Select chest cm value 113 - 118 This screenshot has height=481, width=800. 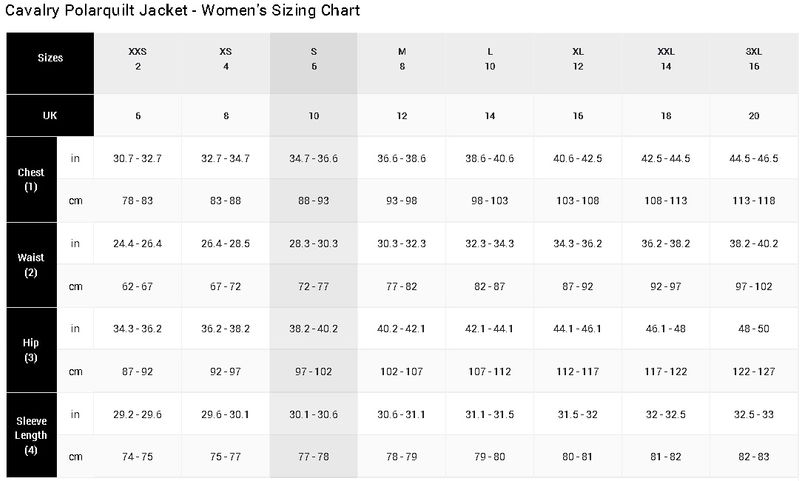point(753,201)
